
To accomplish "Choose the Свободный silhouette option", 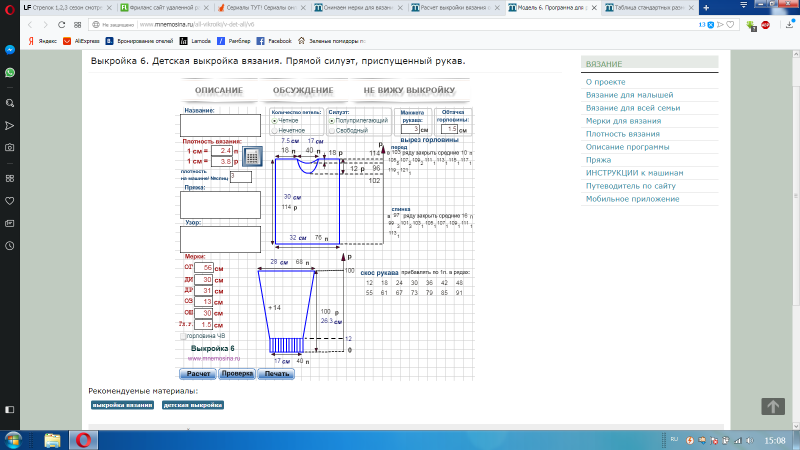I will 332,130.
